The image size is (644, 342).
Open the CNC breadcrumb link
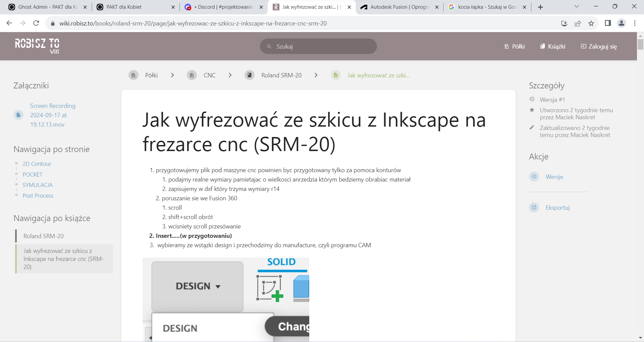point(209,75)
